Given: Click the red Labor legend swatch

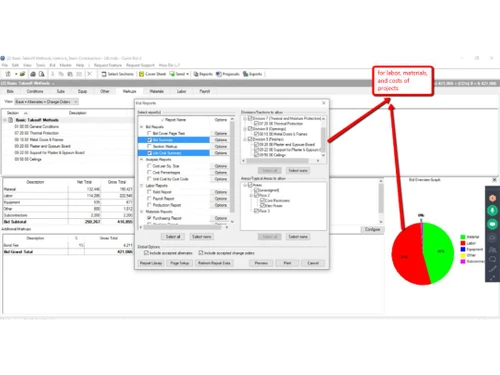Looking at the screenshot, I should point(463,243).
